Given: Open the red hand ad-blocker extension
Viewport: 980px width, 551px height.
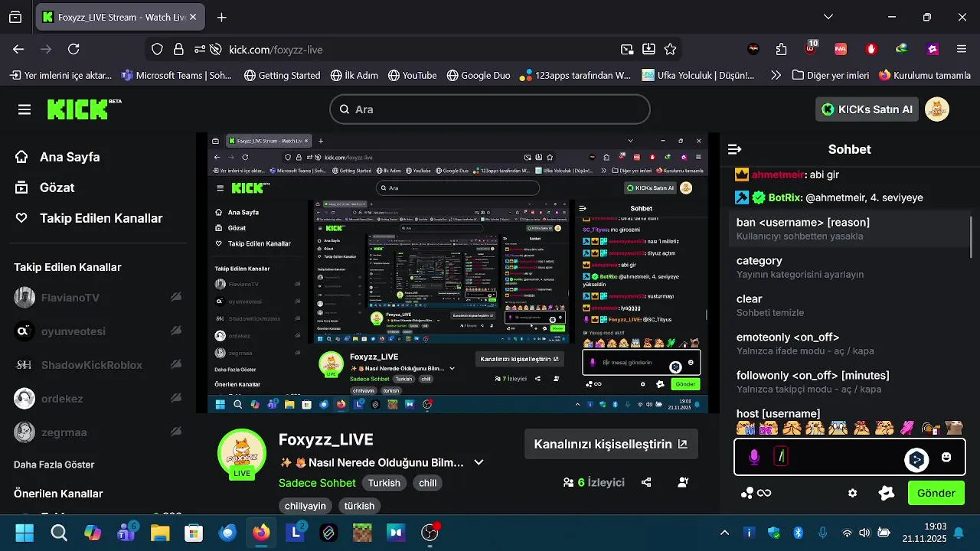Looking at the screenshot, I should 871,49.
